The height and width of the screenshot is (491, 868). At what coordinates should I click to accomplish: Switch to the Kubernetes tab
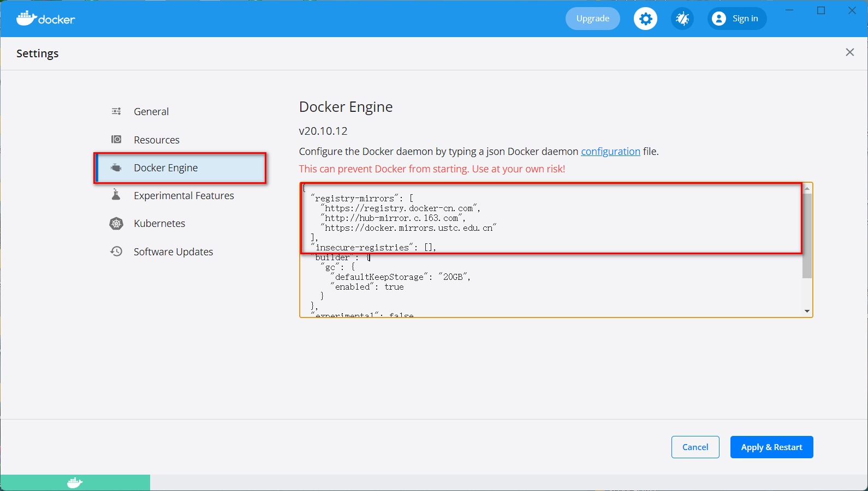tap(159, 223)
